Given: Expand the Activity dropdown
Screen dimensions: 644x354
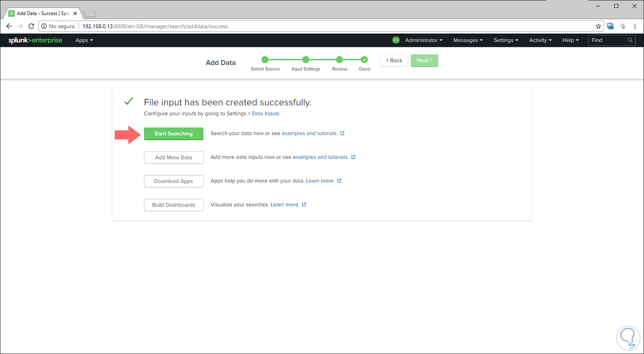Looking at the screenshot, I should (540, 40).
